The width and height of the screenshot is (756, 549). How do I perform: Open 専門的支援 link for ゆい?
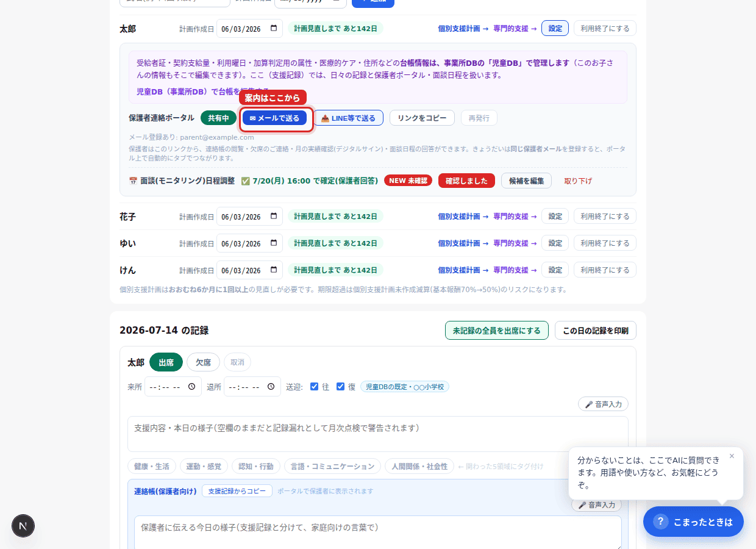pos(515,243)
